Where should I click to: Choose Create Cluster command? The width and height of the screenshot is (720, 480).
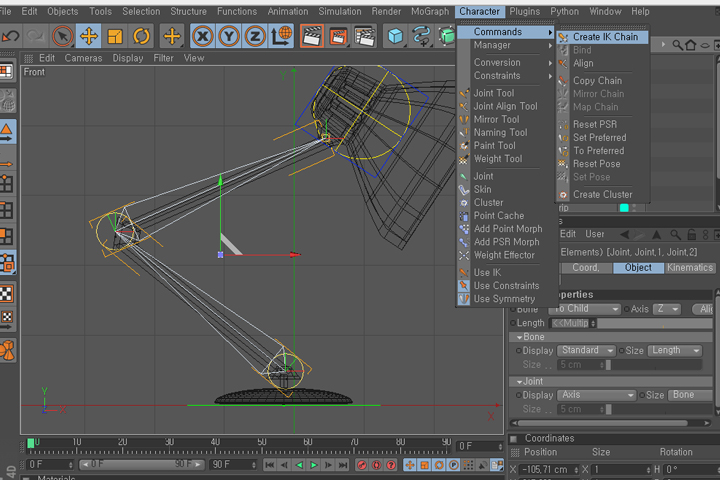pos(602,194)
